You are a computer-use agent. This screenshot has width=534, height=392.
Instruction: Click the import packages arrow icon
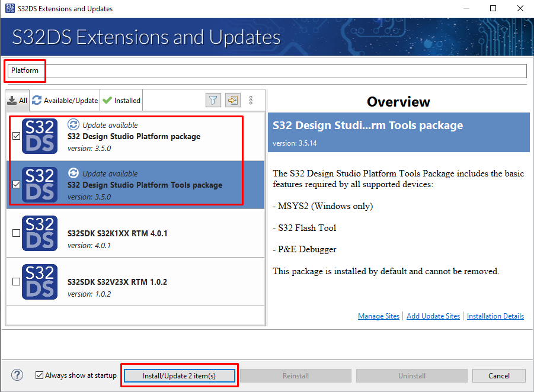pos(232,100)
